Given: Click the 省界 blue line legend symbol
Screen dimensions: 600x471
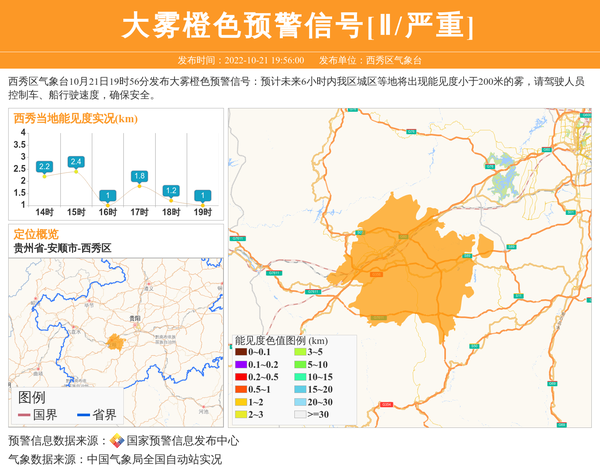Looking at the screenshot, I should pos(82,415).
